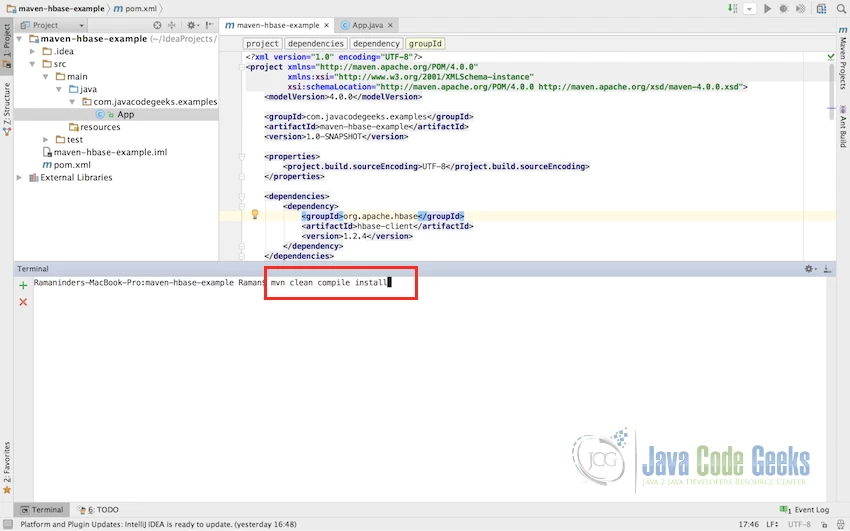
Task: Collapse com.javacodegeeks.examples package
Action: click(72, 101)
